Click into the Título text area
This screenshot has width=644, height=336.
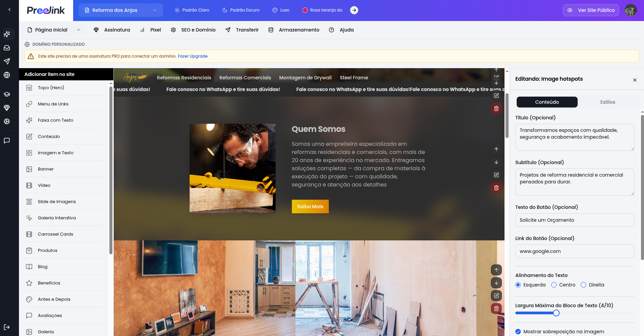pyautogui.click(x=575, y=137)
